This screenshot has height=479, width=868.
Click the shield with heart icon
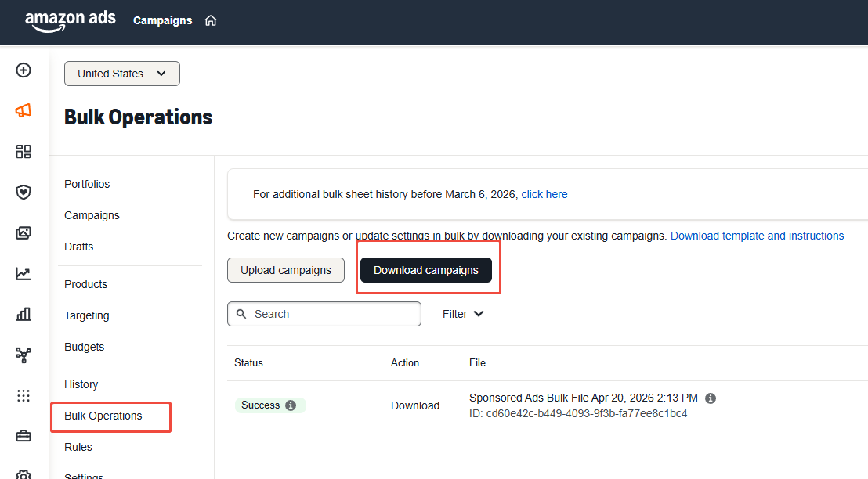tap(24, 193)
